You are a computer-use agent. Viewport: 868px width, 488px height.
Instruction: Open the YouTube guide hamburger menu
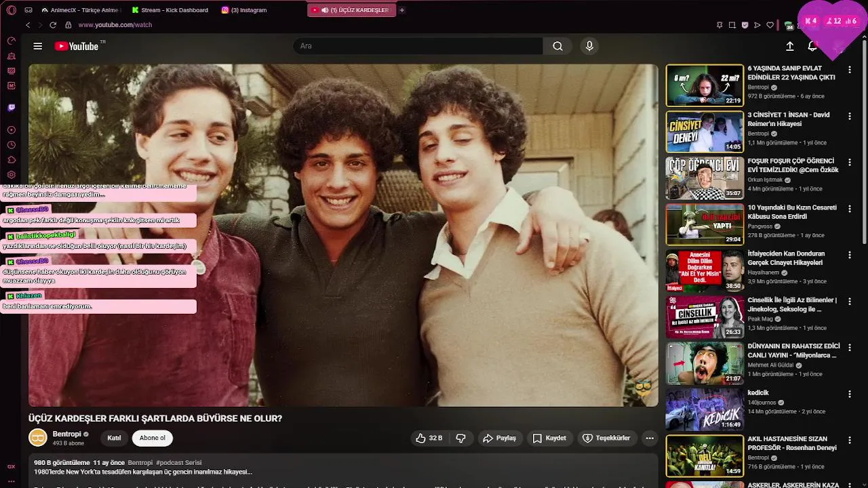tap(38, 46)
